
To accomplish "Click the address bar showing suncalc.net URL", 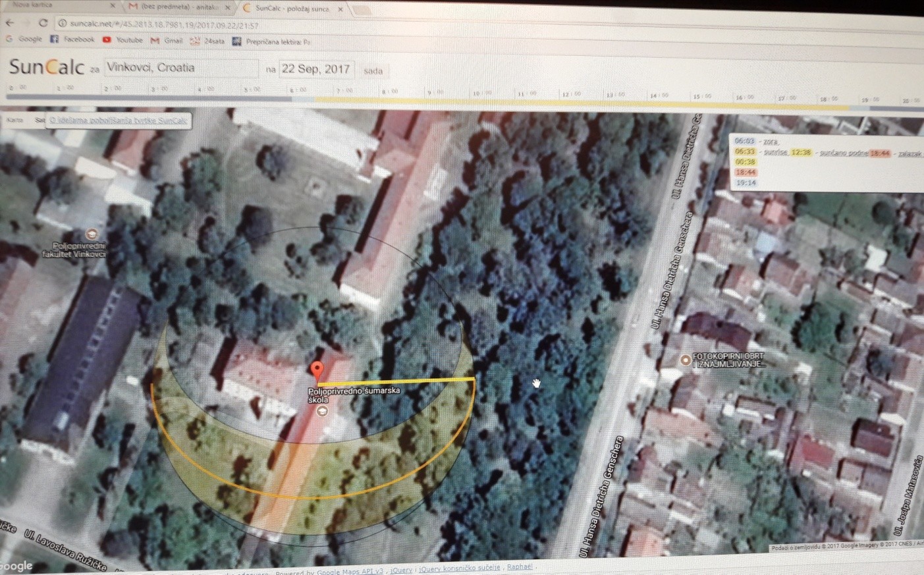I will tap(165, 26).
